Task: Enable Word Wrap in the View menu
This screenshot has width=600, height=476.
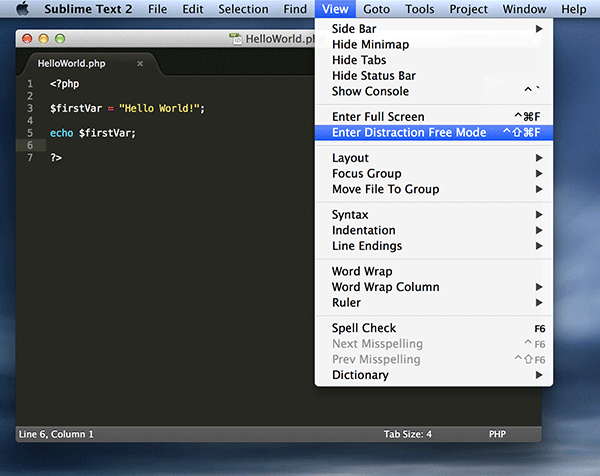Action: (x=361, y=271)
